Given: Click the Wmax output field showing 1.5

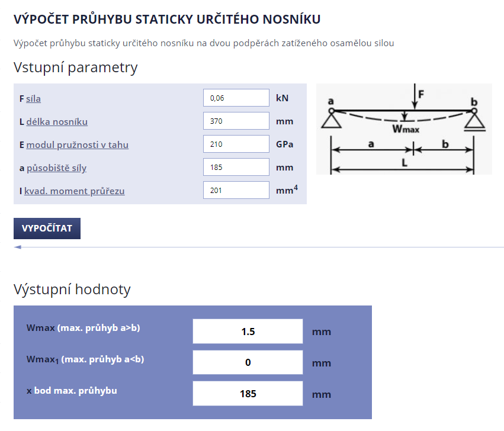Looking at the screenshot, I should (248, 331).
